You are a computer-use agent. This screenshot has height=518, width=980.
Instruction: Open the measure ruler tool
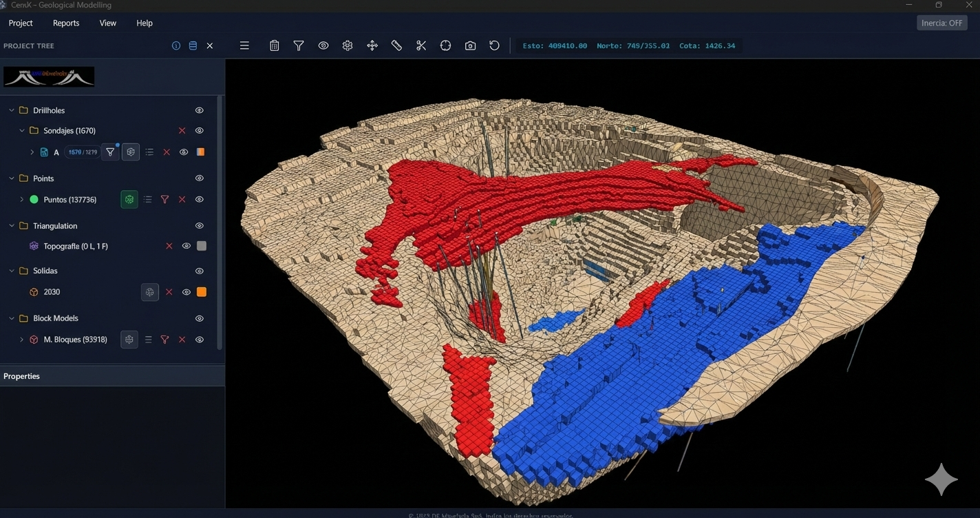(x=396, y=45)
